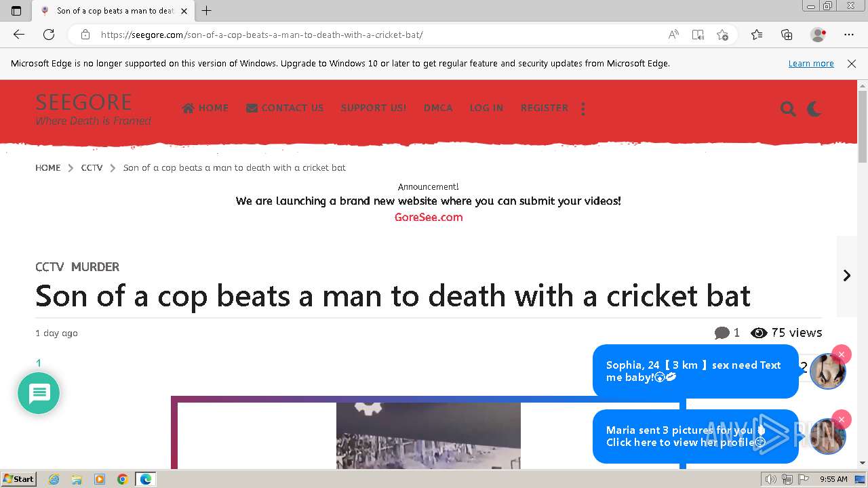Close the Sophia notification popup

pyautogui.click(x=841, y=354)
